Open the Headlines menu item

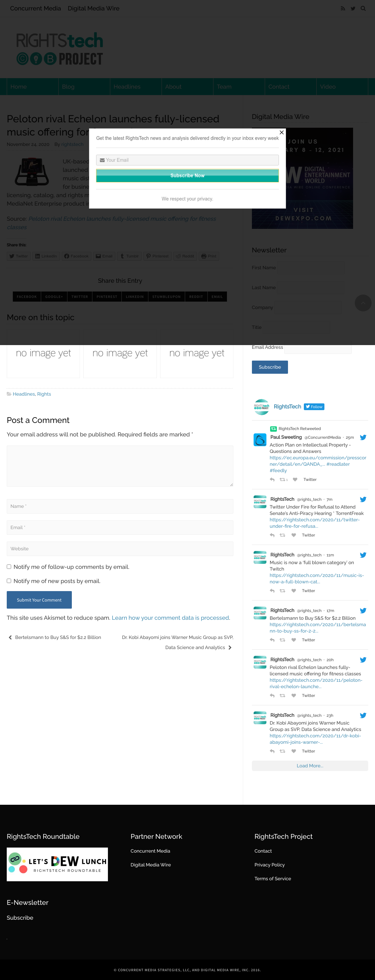pos(136,87)
